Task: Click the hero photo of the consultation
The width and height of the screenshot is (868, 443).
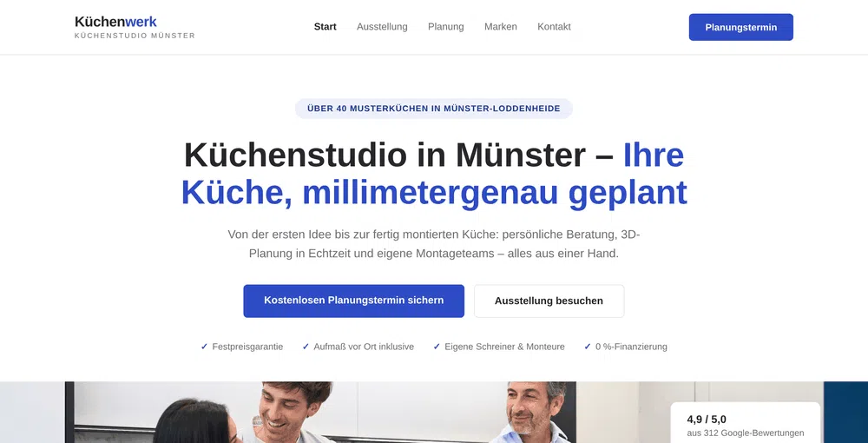Action: tap(434, 412)
